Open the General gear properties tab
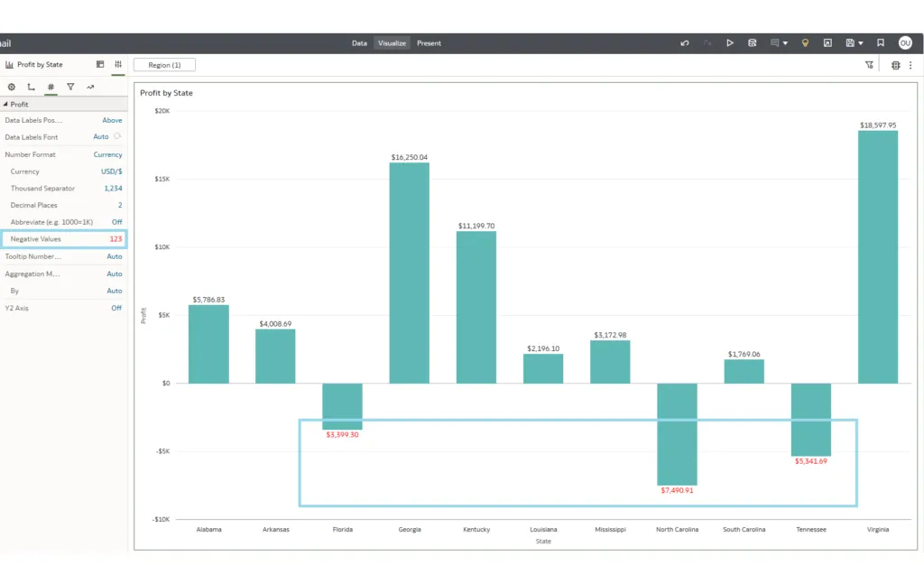The height and width of the screenshot is (584, 924). coord(12,87)
